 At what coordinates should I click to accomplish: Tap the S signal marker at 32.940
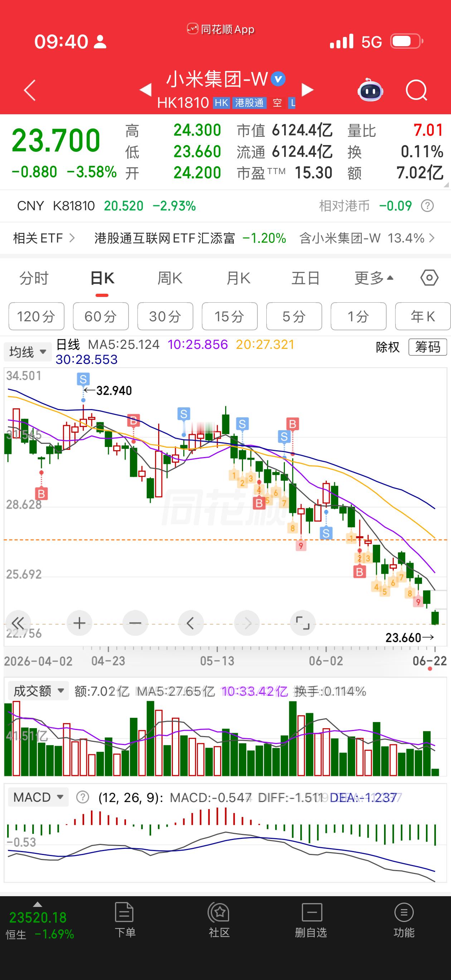click(83, 379)
